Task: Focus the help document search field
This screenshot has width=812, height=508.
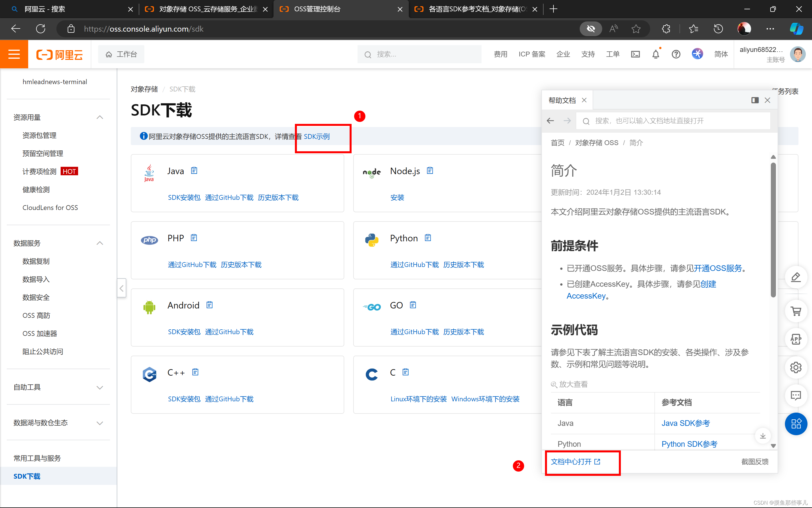Action: [673, 121]
